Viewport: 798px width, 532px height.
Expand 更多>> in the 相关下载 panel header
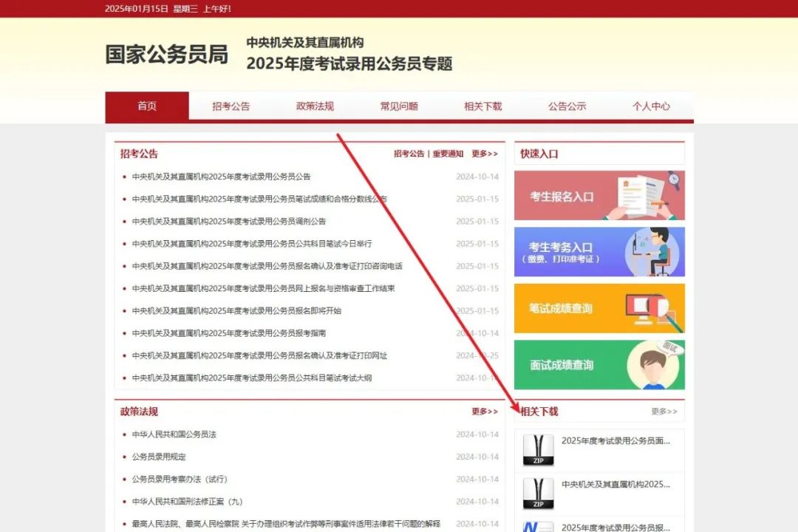664,412
